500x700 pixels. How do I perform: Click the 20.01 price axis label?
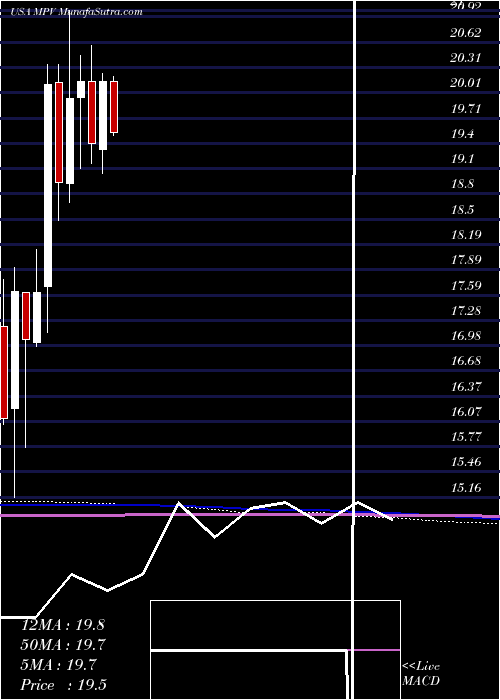466,83
